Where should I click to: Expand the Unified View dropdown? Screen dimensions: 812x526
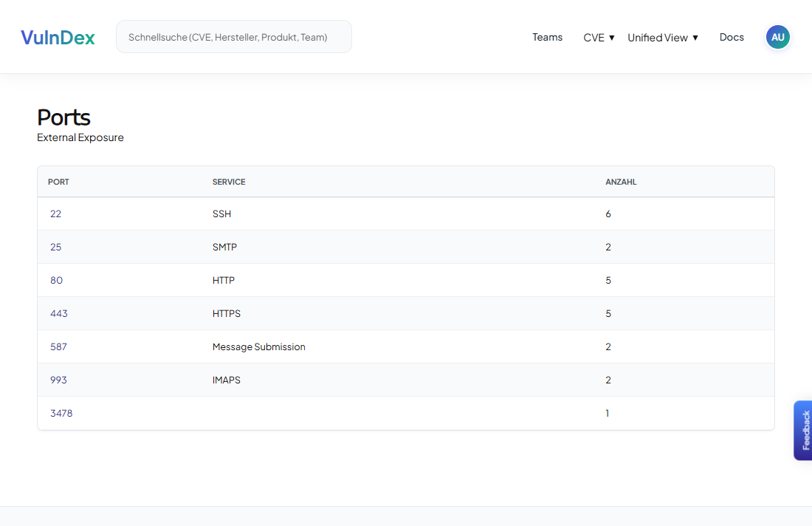(x=662, y=37)
